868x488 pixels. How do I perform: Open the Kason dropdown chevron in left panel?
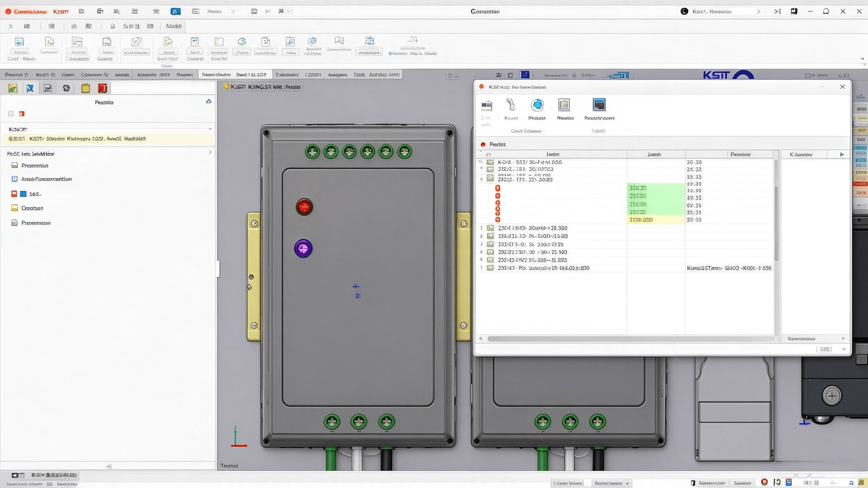[210, 129]
